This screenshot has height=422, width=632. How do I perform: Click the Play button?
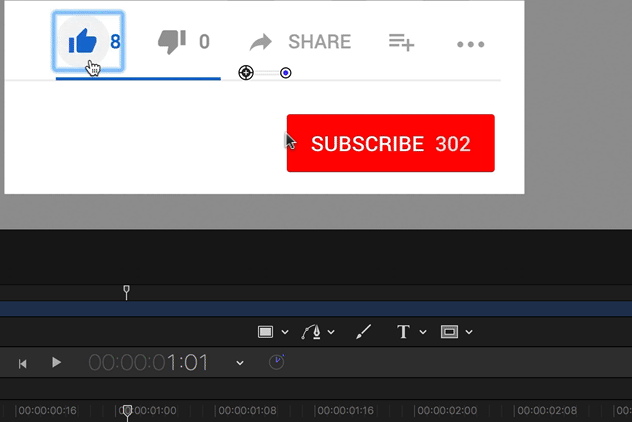pyautogui.click(x=56, y=362)
